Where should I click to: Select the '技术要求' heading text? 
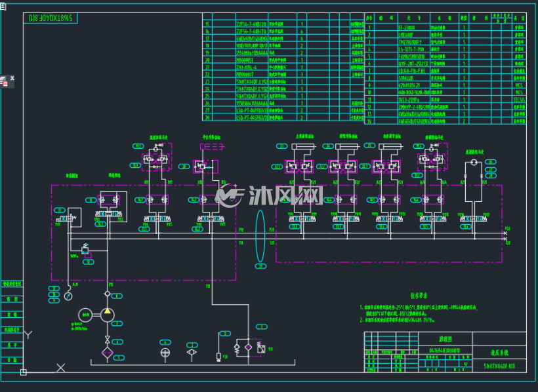(419, 296)
